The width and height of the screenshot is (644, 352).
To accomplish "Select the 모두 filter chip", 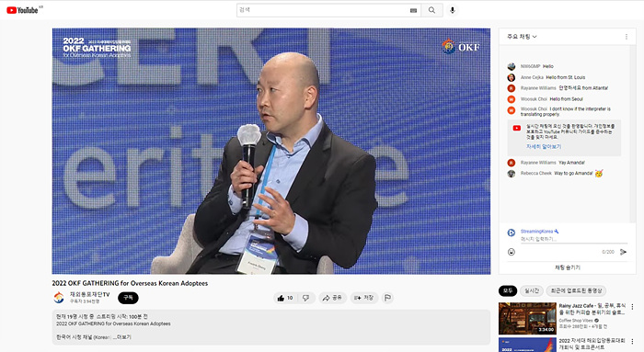I will [x=508, y=290].
